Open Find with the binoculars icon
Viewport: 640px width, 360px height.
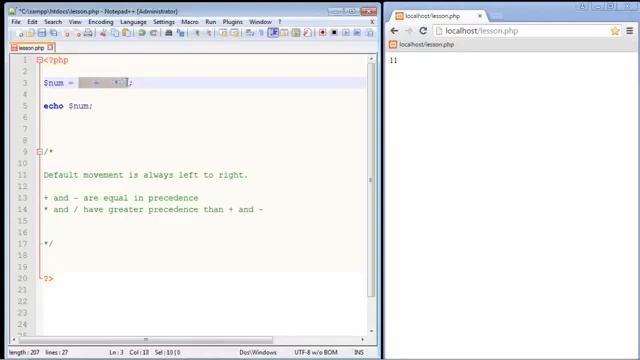(x=169, y=33)
